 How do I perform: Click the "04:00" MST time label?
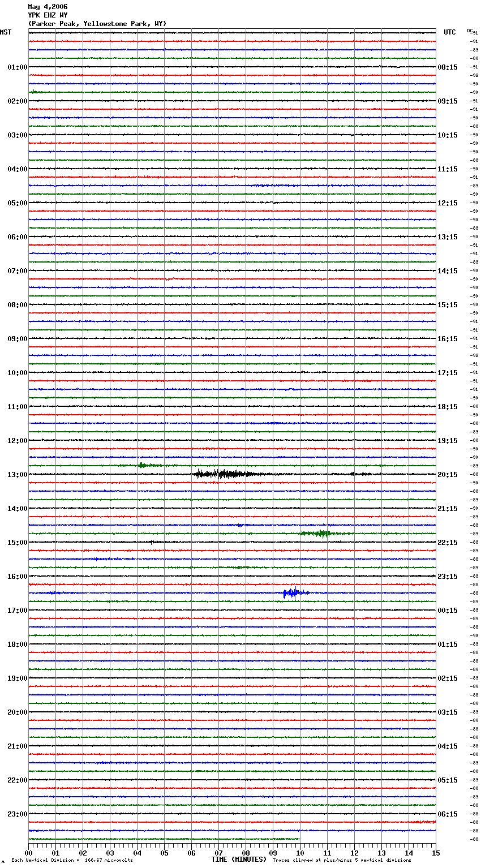point(18,169)
